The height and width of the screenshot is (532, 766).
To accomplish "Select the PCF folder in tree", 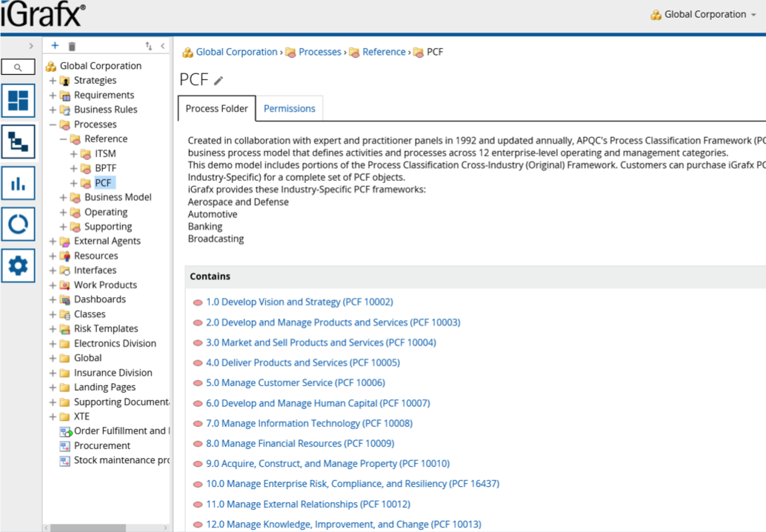I will coord(103,183).
